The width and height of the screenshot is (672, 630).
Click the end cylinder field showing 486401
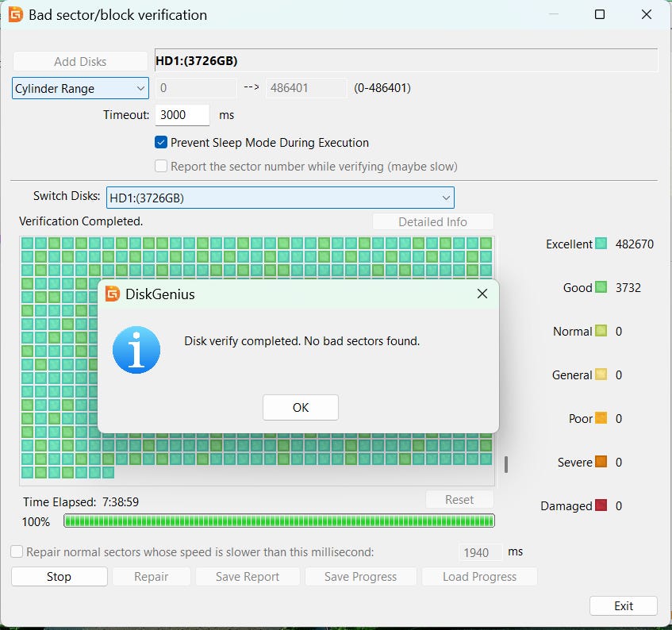[306, 88]
